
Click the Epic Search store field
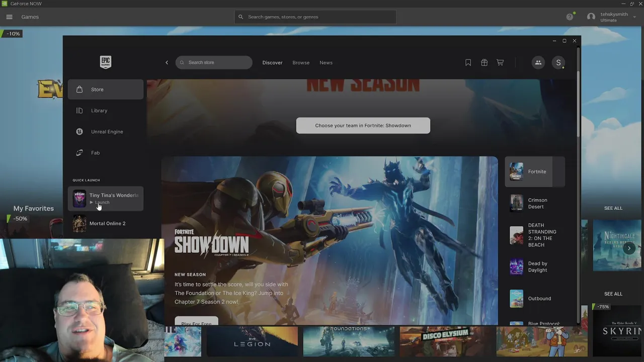tap(214, 62)
